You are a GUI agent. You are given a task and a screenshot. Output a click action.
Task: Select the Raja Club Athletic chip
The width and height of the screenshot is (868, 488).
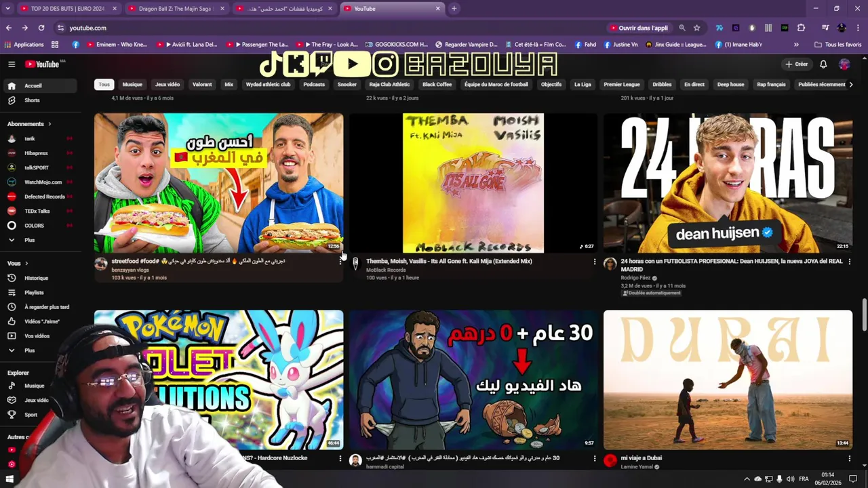tap(389, 85)
